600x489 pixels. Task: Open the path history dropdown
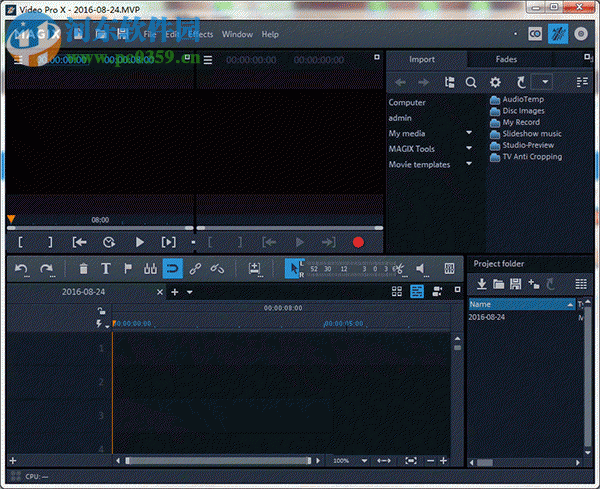545,82
